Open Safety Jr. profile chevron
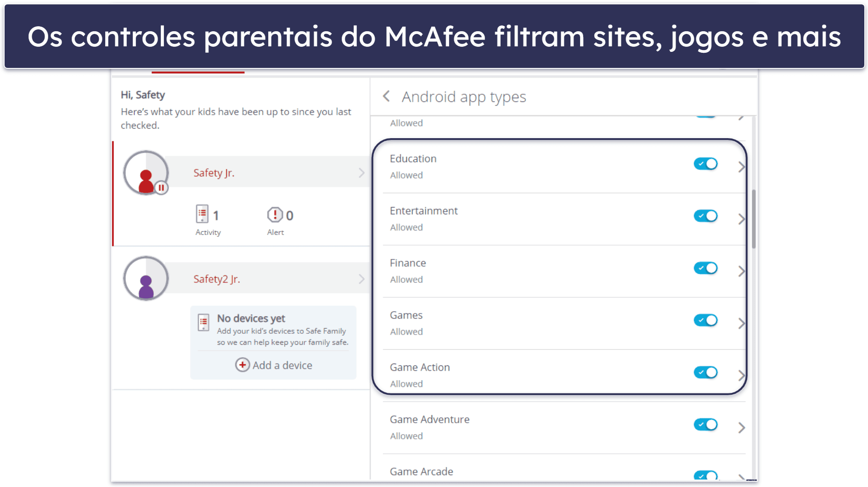The height and width of the screenshot is (487, 868). pos(361,173)
